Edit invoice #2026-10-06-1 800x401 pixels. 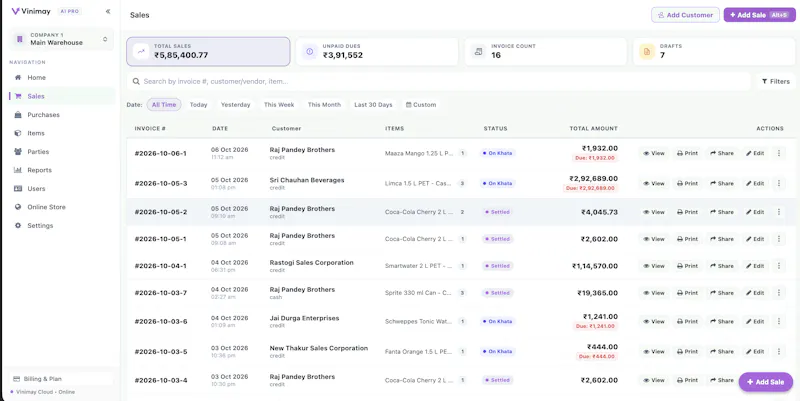(755, 153)
